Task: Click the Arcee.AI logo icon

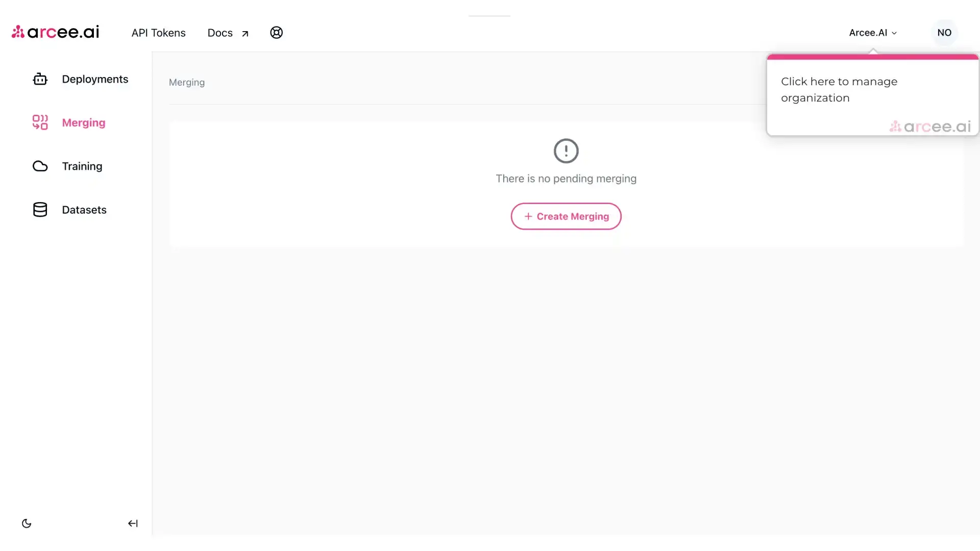Action: click(16, 32)
